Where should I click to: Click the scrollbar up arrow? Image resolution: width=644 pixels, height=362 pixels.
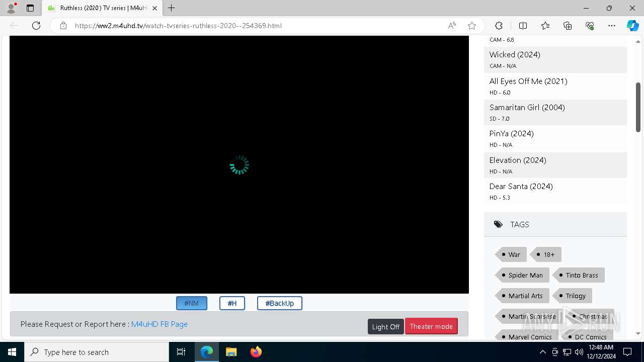pyautogui.click(x=638, y=42)
